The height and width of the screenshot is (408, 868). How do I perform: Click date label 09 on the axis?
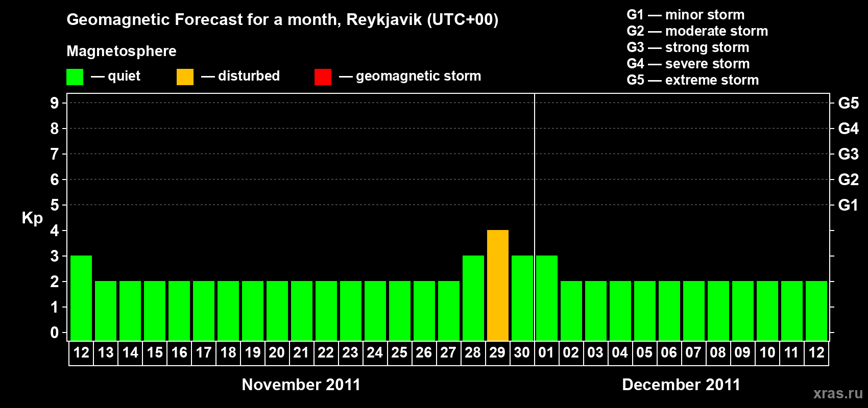[742, 353]
